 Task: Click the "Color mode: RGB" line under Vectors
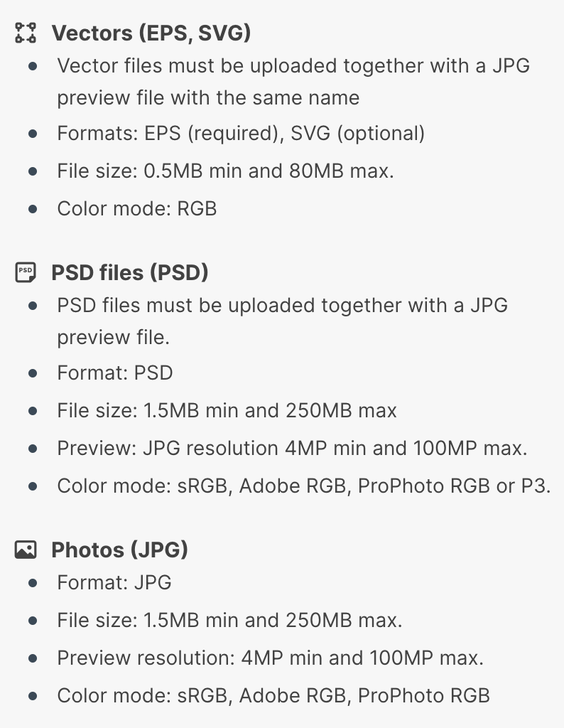point(137,209)
